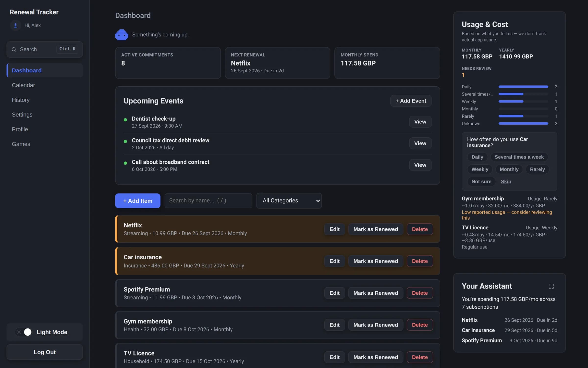Click the + Add Item button

point(138,201)
